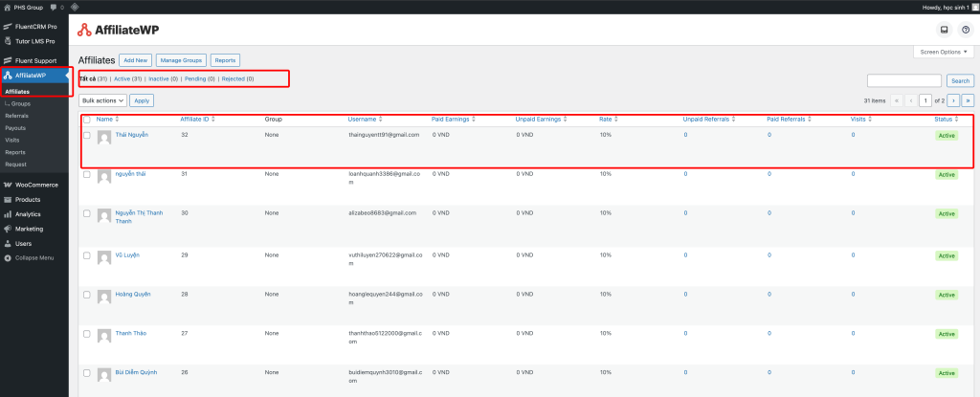The image size is (980, 397).
Task: Tick the select-all checkbox in table header
Action: [87, 120]
